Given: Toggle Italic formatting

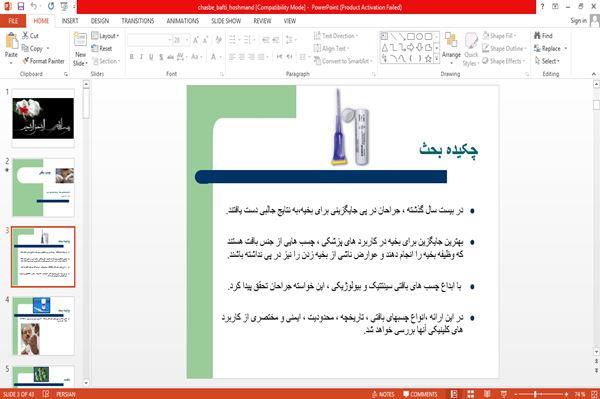Looking at the screenshot, I should (x=141, y=57).
